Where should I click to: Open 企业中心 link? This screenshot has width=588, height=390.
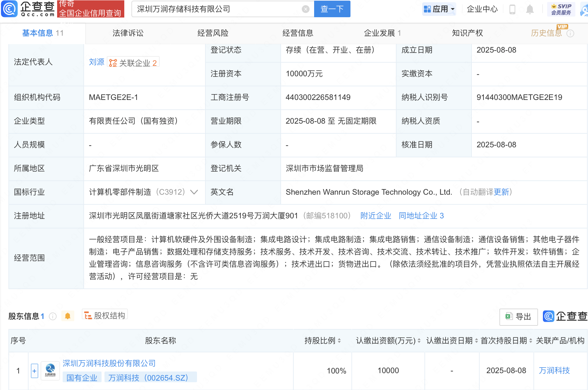pyautogui.click(x=482, y=9)
